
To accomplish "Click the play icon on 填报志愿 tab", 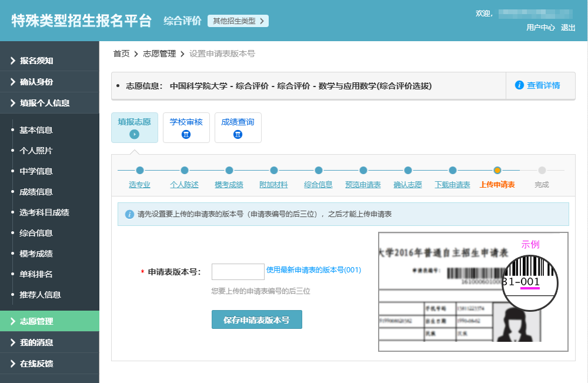I will pyautogui.click(x=135, y=134).
